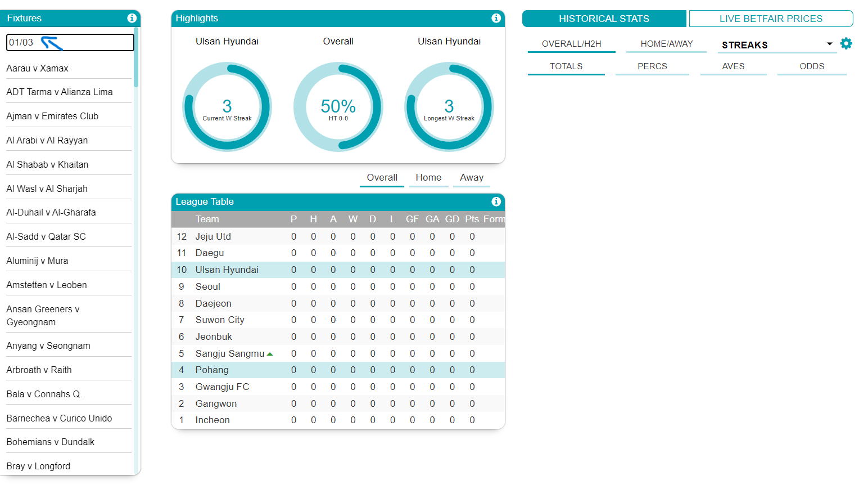Open the ODDS sub-tab
This screenshot has width=868, height=489.
tap(812, 66)
